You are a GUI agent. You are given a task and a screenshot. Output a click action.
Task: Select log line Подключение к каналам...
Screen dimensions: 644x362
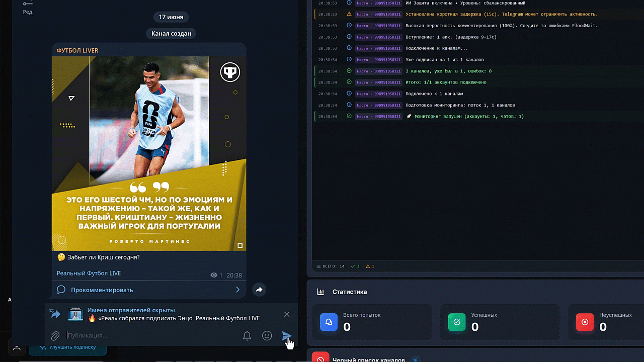pyautogui.click(x=478, y=48)
